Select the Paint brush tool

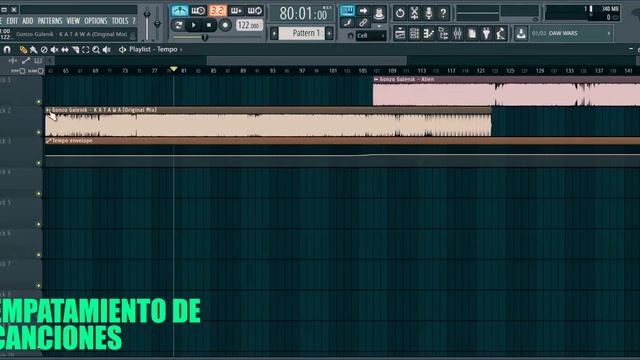(x=33, y=50)
